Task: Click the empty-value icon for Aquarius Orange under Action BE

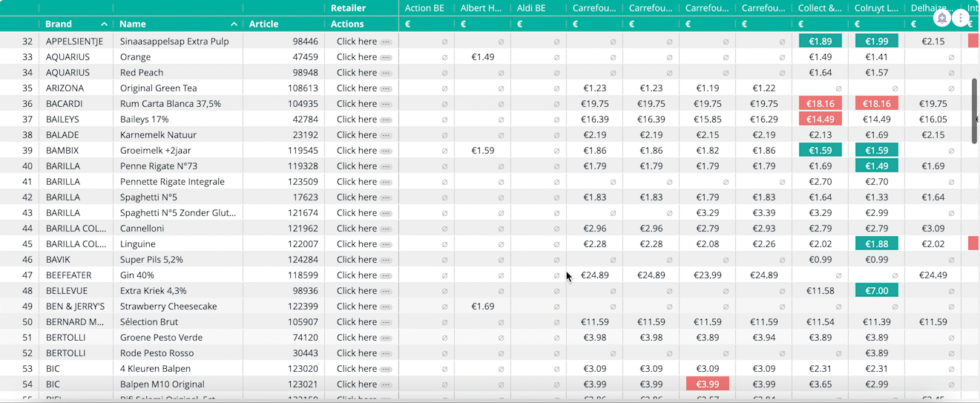Action: (x=444, y=57)
